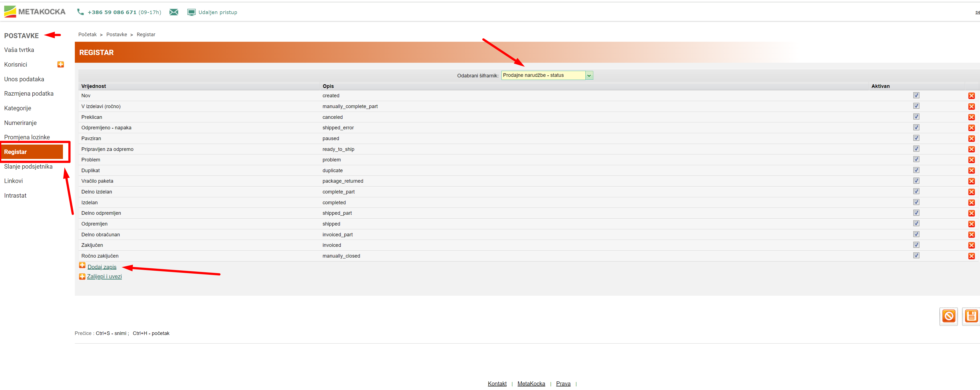Click the plus icon next to Korisnici
The width and height of the screenshot is (980, 390).
point(60,64)
